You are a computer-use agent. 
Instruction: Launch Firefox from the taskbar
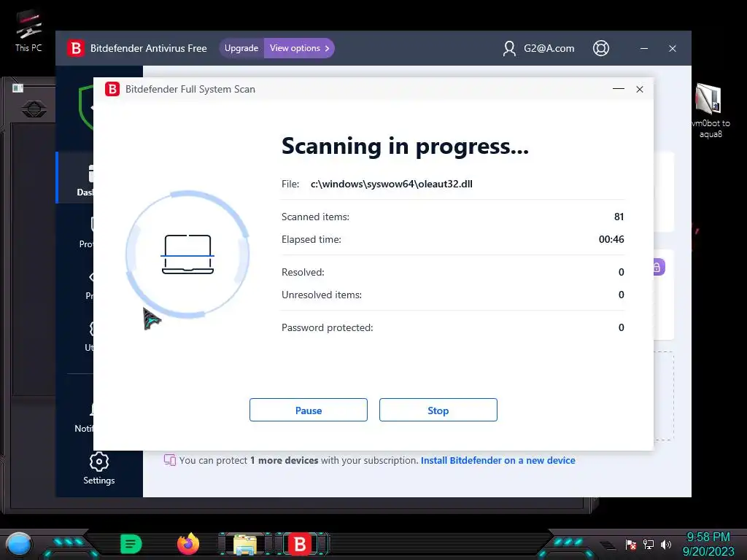pos(188,544)
